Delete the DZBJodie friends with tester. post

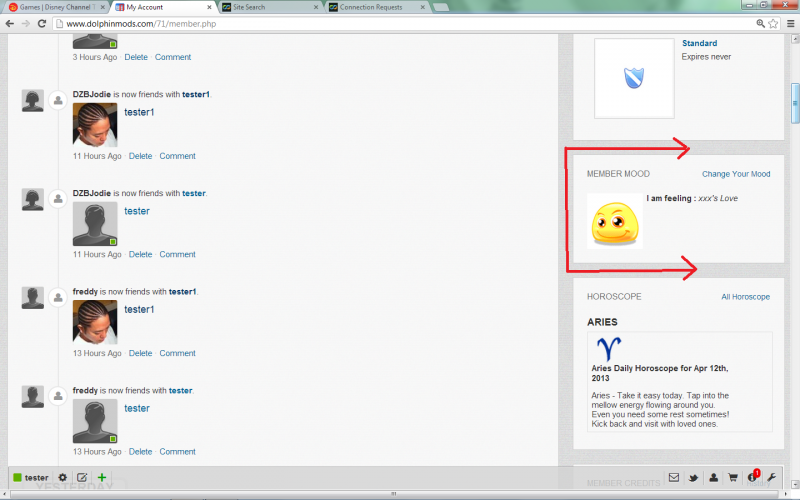(x=140, y=255)
